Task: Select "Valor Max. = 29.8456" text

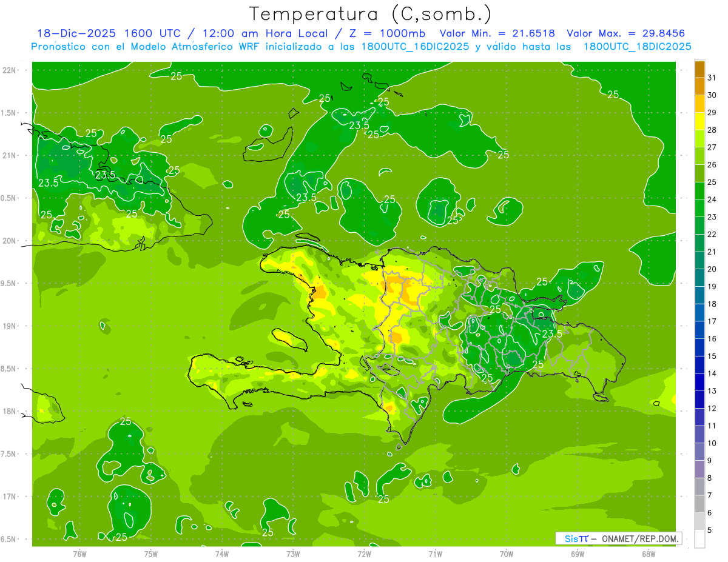Action: (626, 33)
